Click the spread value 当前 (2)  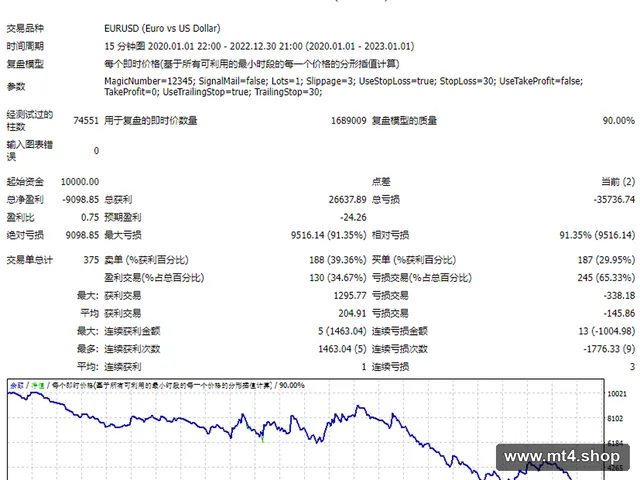[x=618, y=182]
